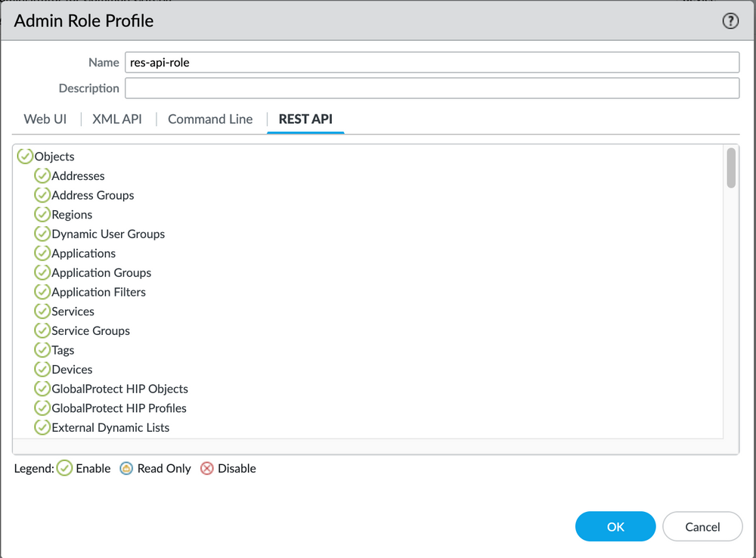Screen dimensions: 756x558
Task: Click the permission icon for Dynamic User Groups
Action: click(42, 234)
